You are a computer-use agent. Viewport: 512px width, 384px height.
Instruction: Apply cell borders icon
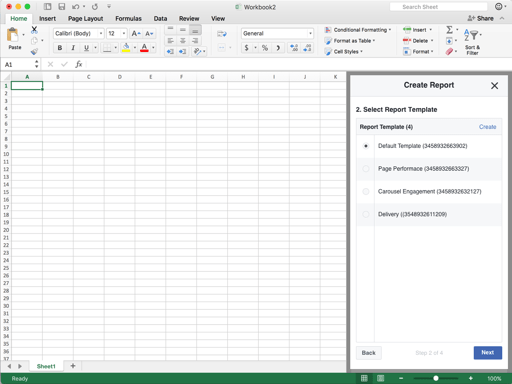[x=107, y=48]
